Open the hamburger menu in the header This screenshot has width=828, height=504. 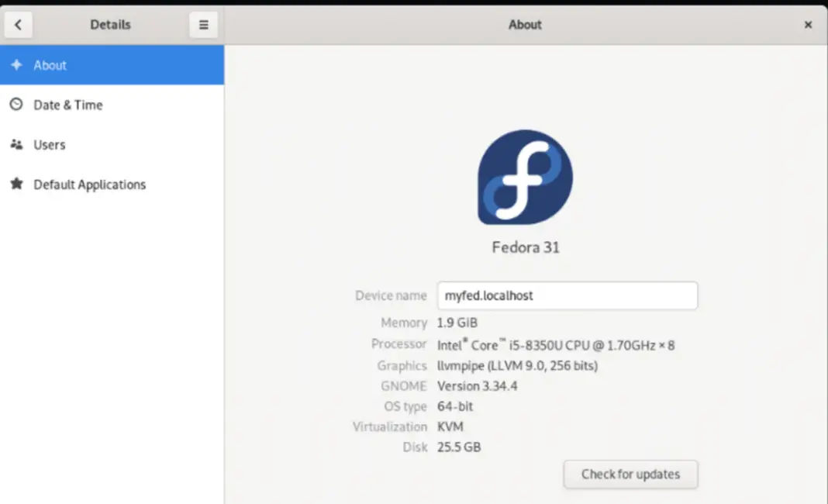203,24
